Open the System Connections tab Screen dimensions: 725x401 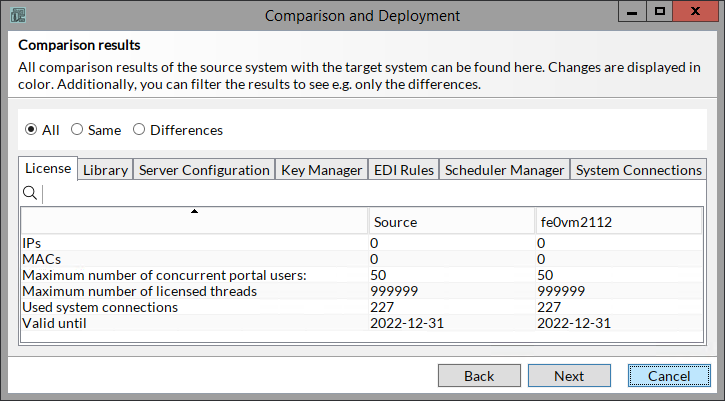[638, 170]
